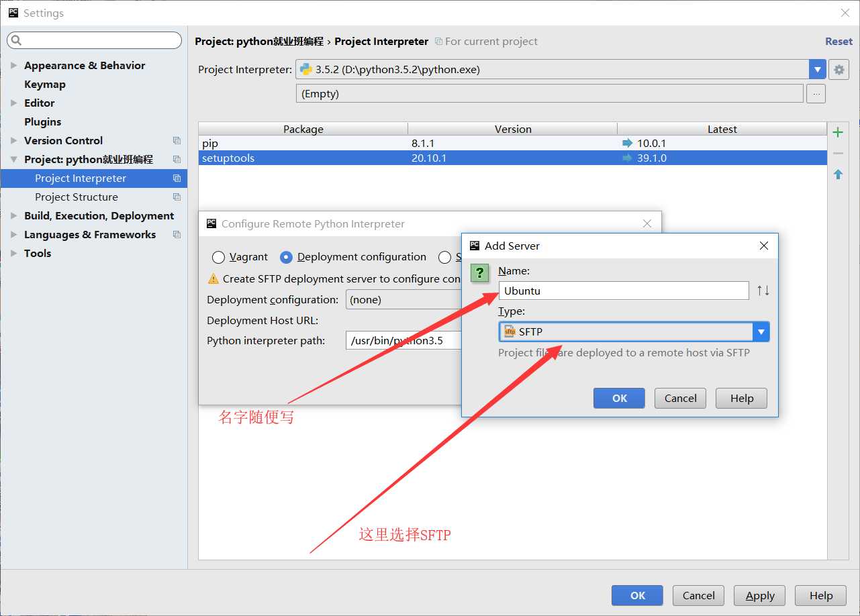Click the Latest column header
Viewport: 860px width, 616px height.
[722, 129]
